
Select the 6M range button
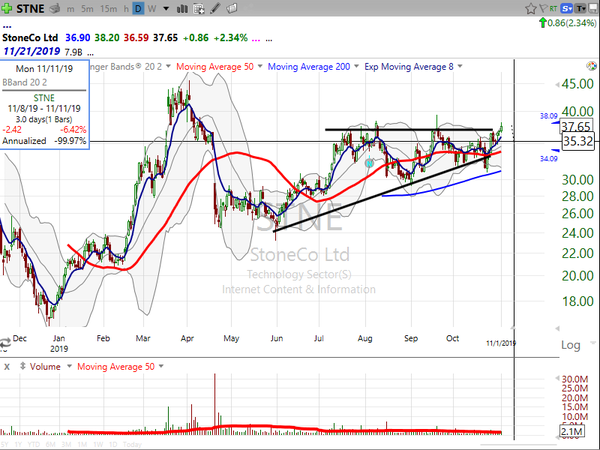tap(51, 445)
